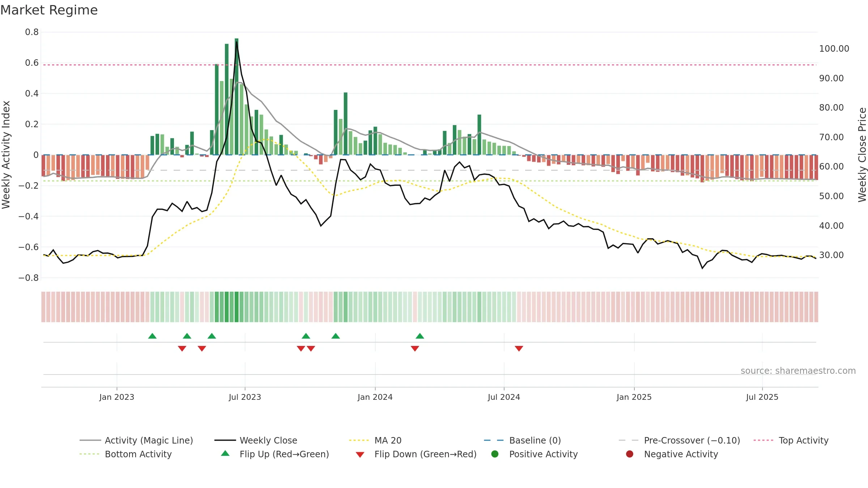Click the Market Regime chart title
Screen dimensions: 868x488
(49, 10)
